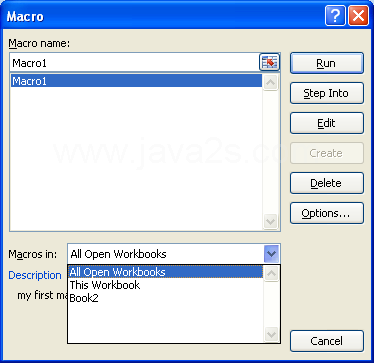Click the Delete button
The image size is (374, 363).
tap(327, 183)
